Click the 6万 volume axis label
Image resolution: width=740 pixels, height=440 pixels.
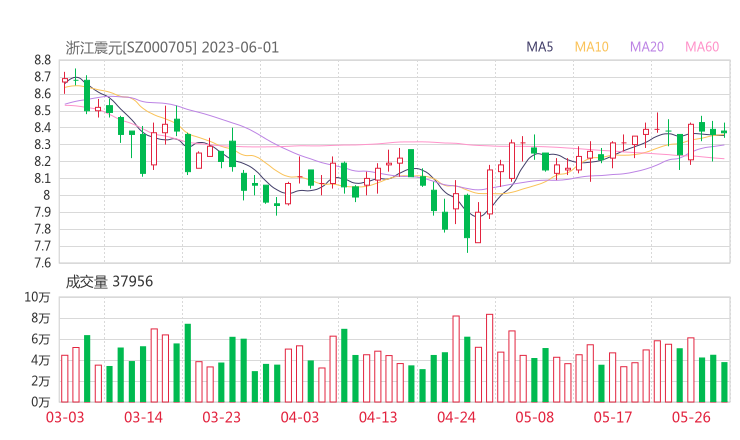(x=41, y=339)
